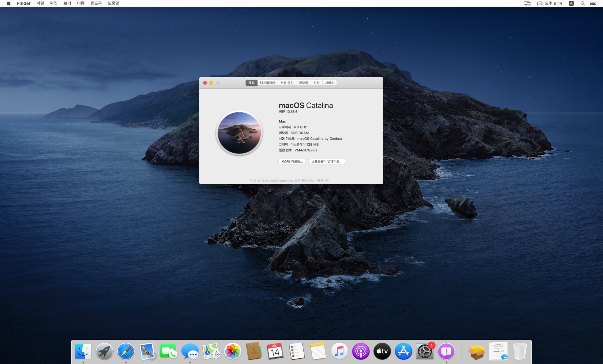The image size is (603, 364).
Task: Switch to the 지원 tab
Action: click(x=316, y=83)
